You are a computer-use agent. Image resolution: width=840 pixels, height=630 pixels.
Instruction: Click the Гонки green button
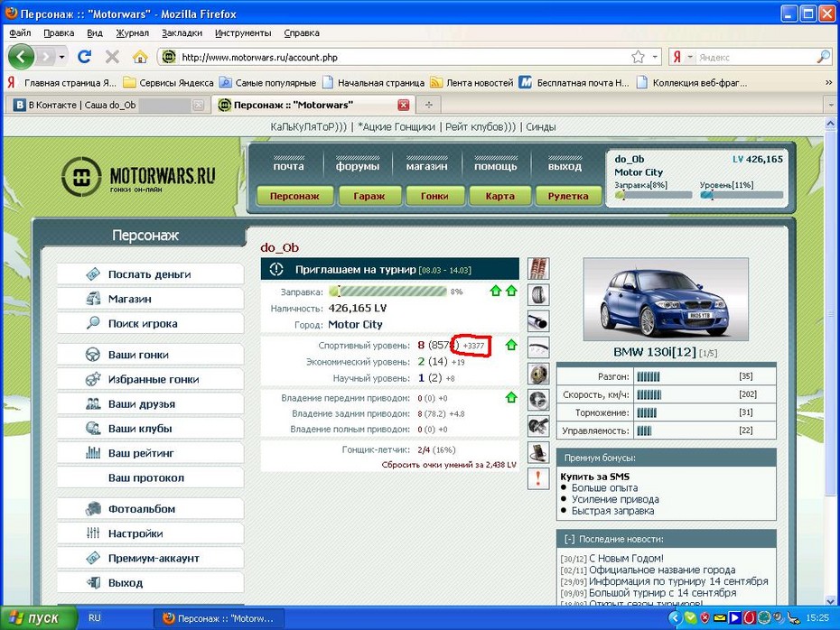coord(434,196)
